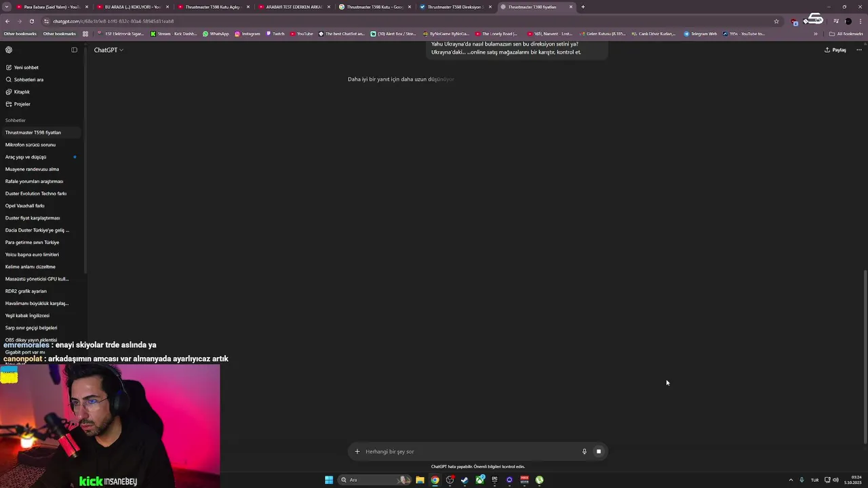Open chat 'Kelime anlamı düzeltme'

coord(41,266)
